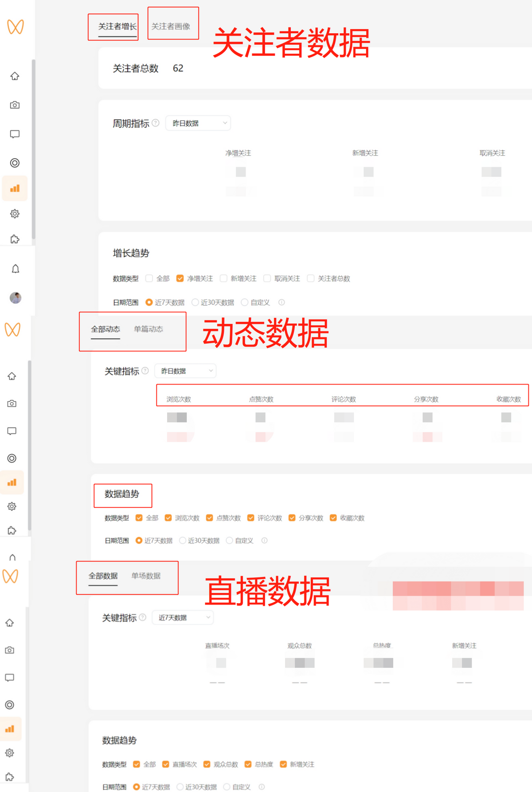The image size is (532, 792).
Task: Uncheck 评论次数 data type checkbox
Action: pyautogui.click(x=250, y=518)
